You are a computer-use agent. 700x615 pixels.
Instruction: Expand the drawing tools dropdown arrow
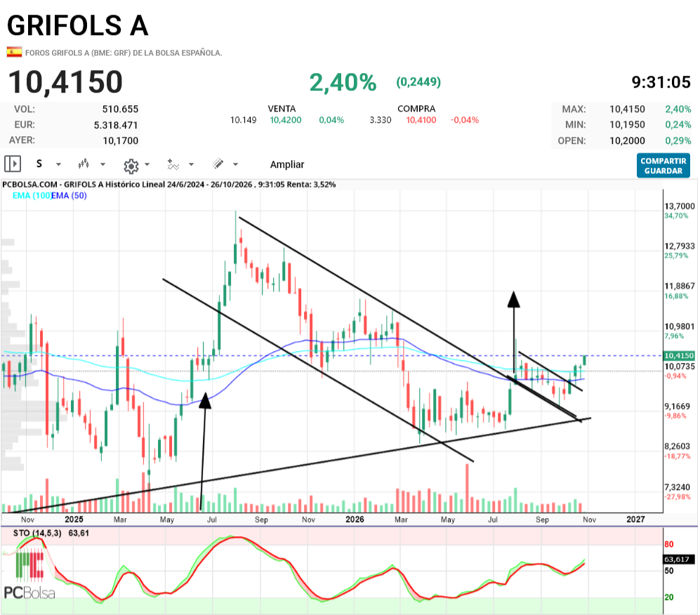pyautogui.click(x=235, y=164)
